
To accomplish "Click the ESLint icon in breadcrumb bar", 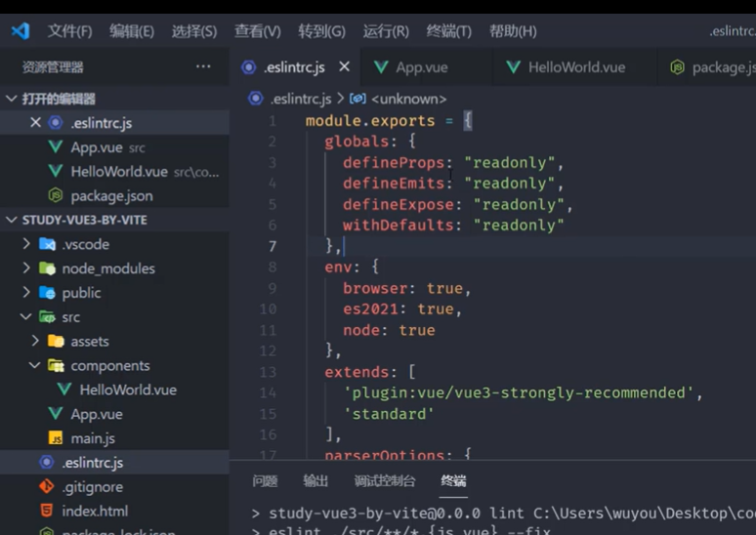I will click(x=256, y=99).
